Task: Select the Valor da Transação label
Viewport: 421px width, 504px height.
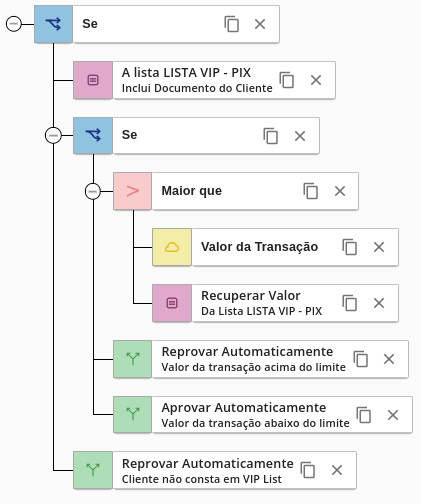Action: point(259,247)
